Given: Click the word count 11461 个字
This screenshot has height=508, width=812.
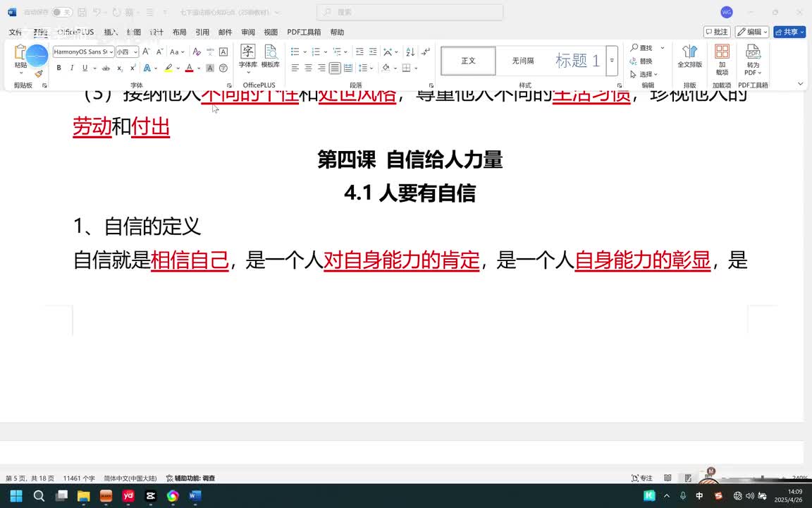Looking at the screenshot, I should click(79, 478).
